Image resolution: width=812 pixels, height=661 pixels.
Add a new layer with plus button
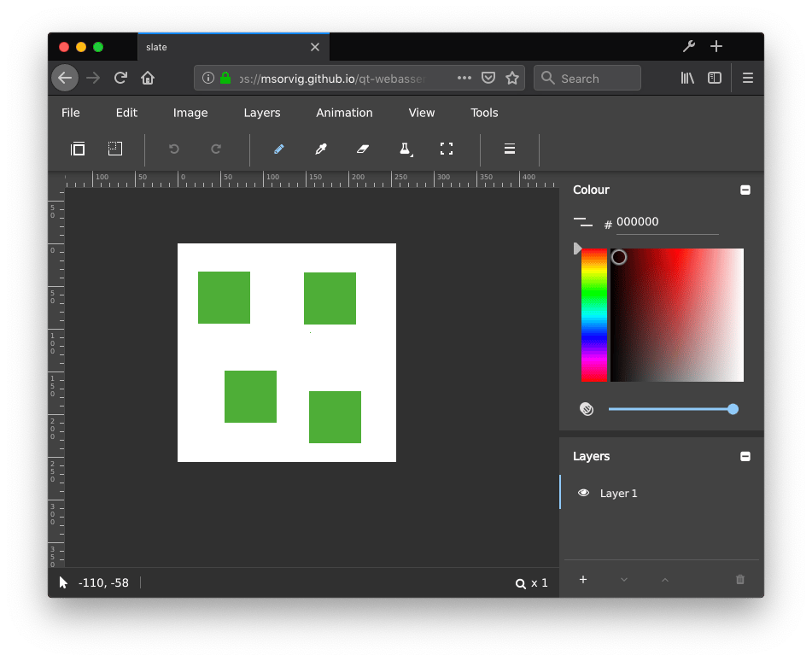[x=583, y=579]
